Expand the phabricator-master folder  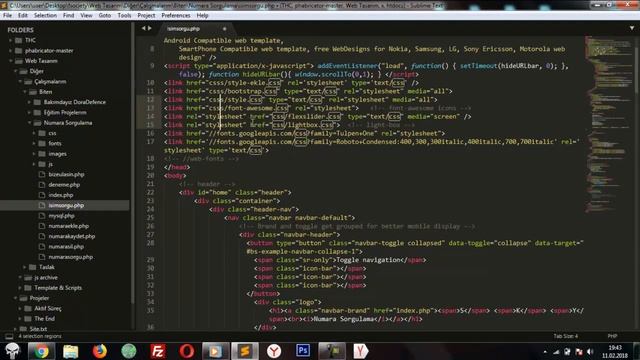click(11, 51)
